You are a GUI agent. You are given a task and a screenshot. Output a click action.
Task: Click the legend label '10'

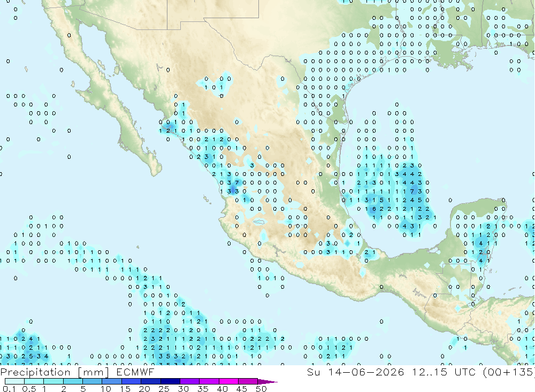click(x=106, y=389)
